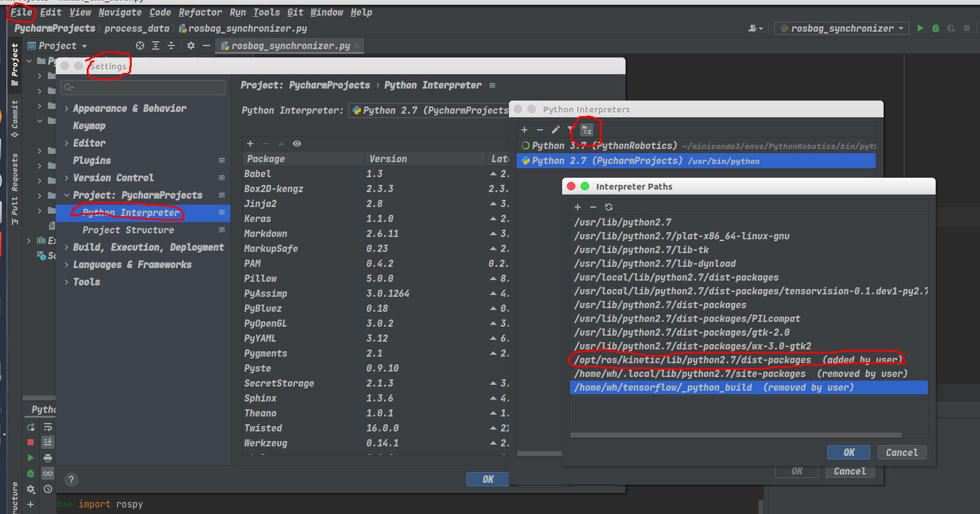This screenshot has height=514, width=980.
Task: Select /opt/ros/kinetic dist-packages path row
Action: click(x=748, y=360)
